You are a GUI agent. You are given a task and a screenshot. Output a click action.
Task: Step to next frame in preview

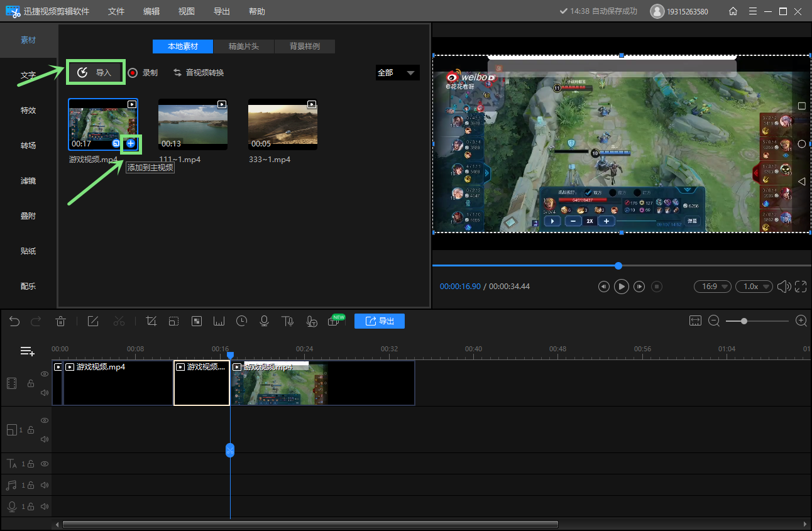pyautogui.click(x=639, y=287)
